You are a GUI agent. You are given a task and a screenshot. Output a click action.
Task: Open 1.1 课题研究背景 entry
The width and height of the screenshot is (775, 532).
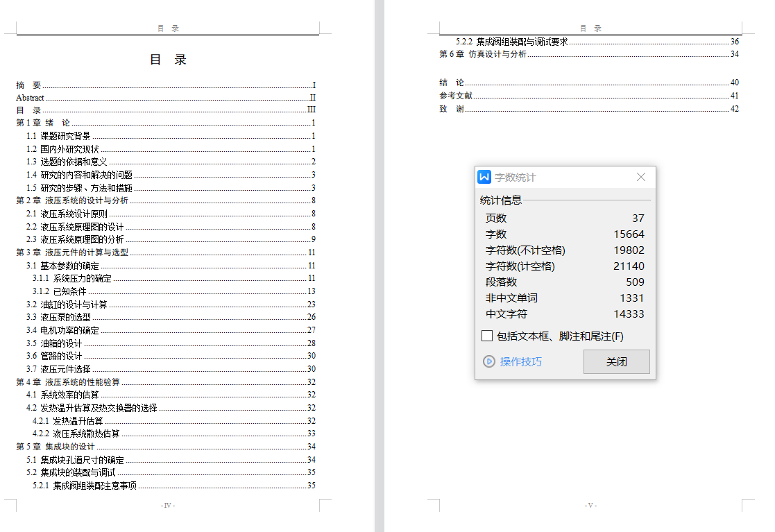point(171,136)
